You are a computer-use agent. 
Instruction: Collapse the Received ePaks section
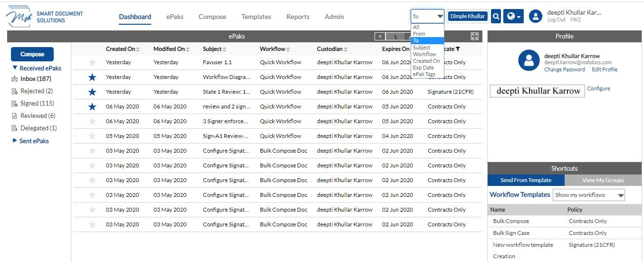[x=15, y=68]
